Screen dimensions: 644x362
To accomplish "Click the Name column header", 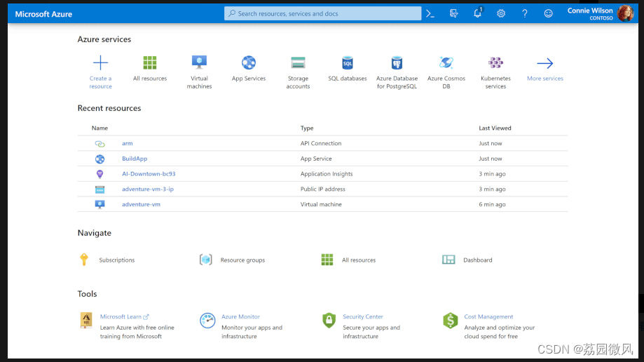I will (100, 128).
